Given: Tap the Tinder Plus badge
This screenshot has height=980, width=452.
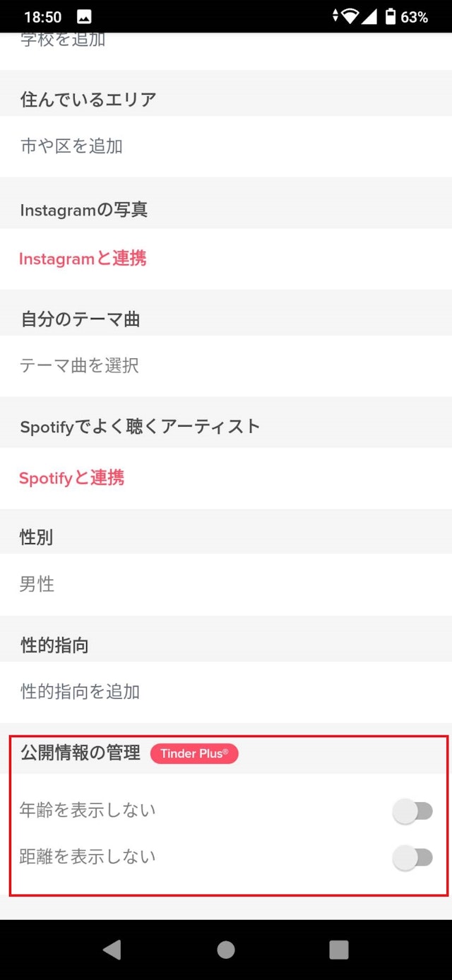Looking at the screenshot, I should (x=194, y=754).
